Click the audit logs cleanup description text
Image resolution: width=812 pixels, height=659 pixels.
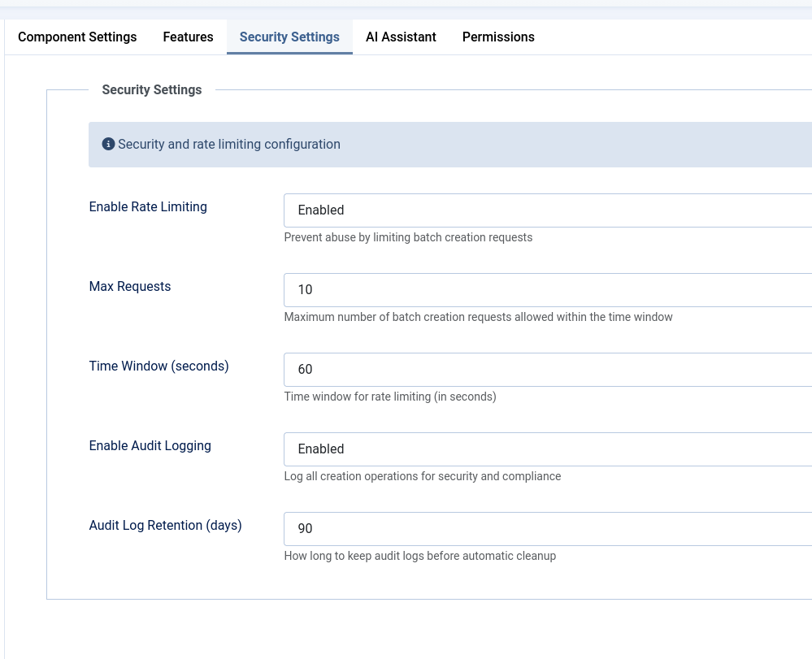(420, 556)
